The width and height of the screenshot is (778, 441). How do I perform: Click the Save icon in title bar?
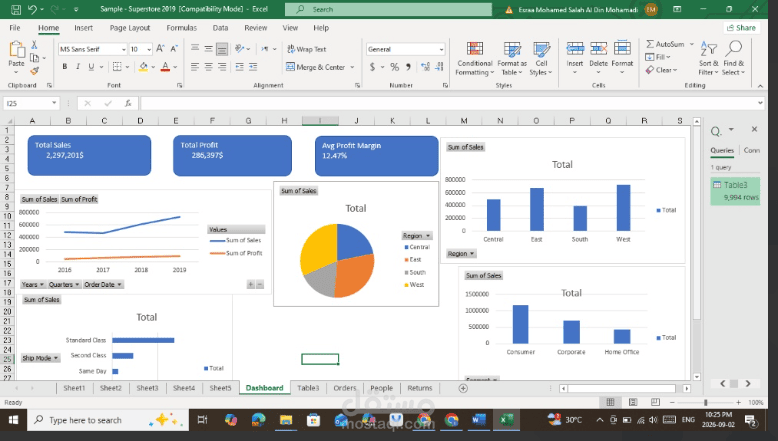(16, 9)
